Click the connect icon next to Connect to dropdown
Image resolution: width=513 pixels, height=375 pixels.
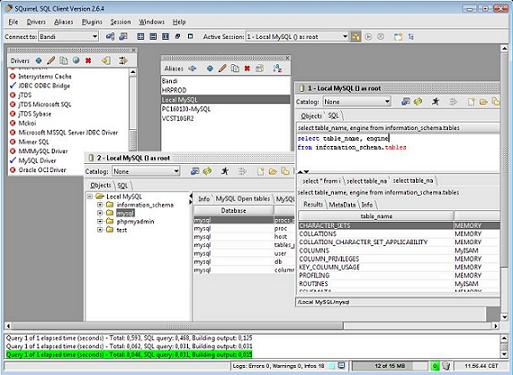pos(110,36)
